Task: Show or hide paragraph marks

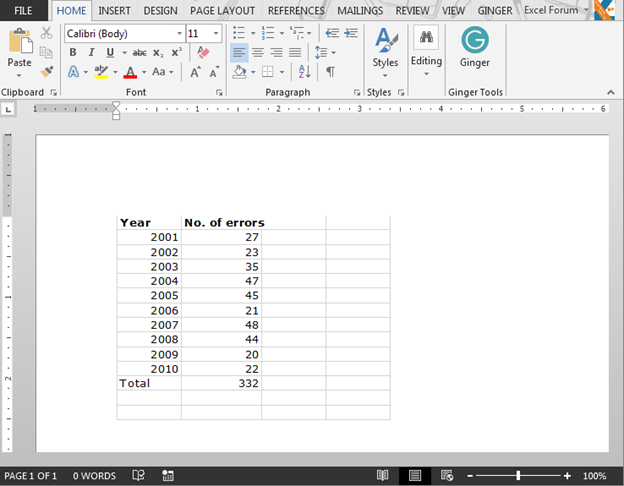Action: click(330, 72)
